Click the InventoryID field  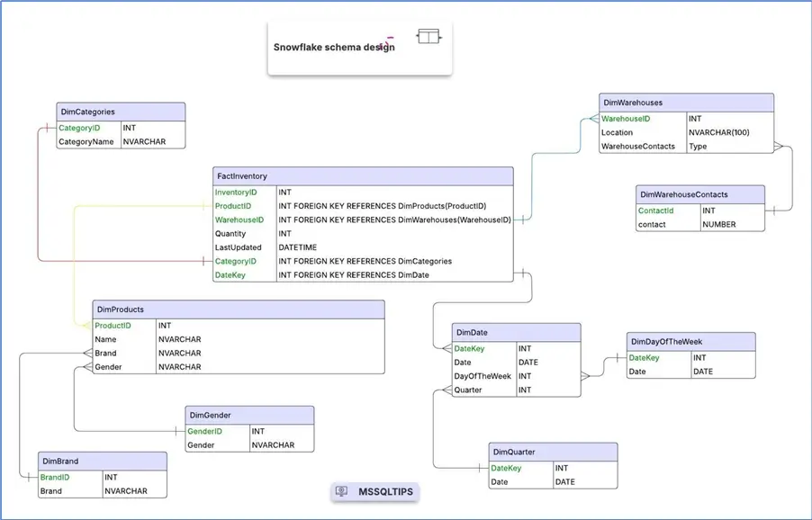[x=236, y=193]
